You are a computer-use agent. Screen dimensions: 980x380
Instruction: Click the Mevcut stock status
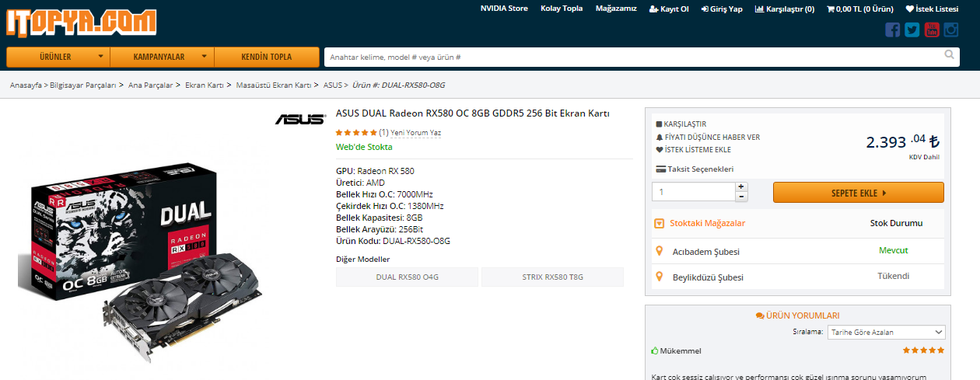click(894, 250)
